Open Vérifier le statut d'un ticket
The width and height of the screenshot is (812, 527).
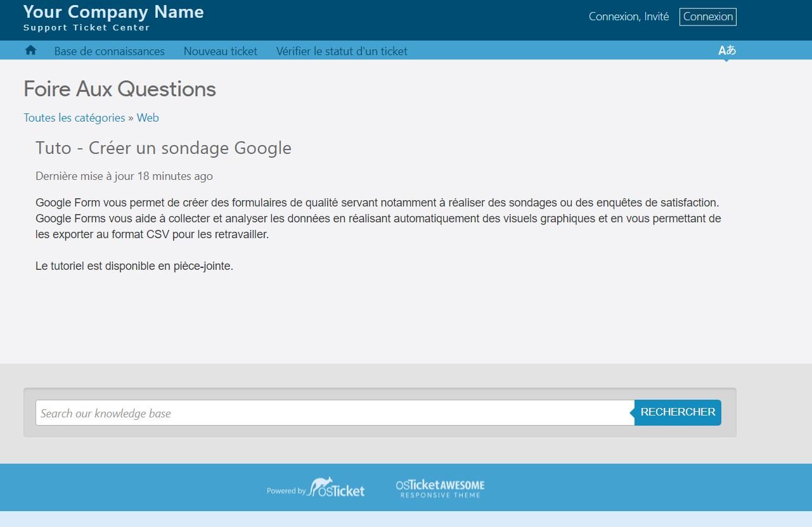tap(342, 51)
